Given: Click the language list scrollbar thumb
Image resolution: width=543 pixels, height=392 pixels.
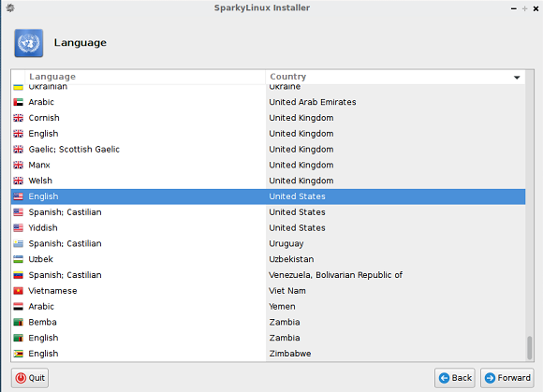Looking at the screenshot, I should pyautogui.click(x=530, y=348).
